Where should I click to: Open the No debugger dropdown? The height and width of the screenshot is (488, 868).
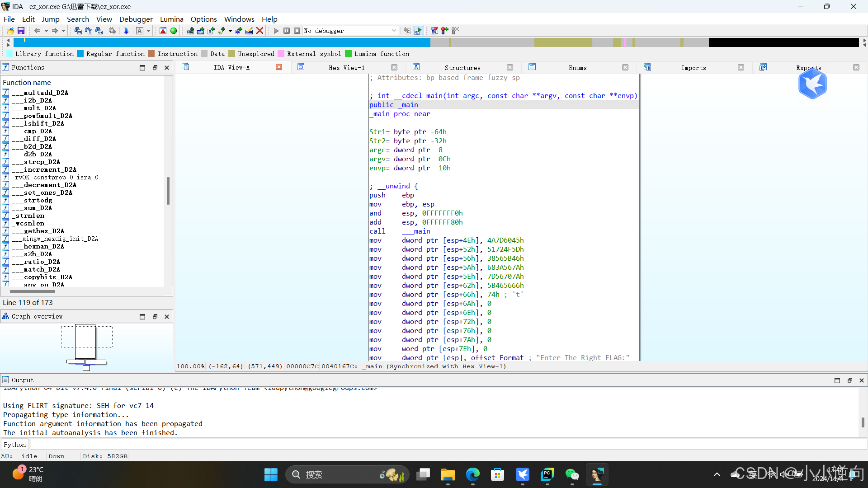click(x=394, y=31)
